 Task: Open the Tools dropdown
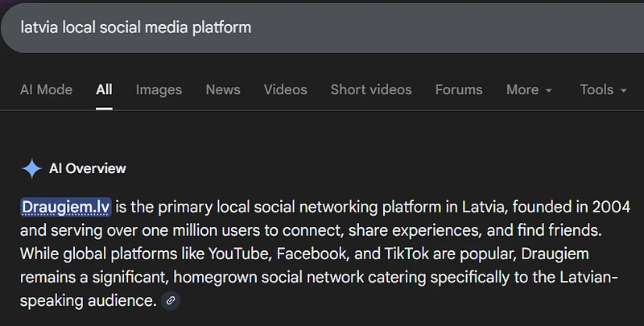tap(603, 89)
